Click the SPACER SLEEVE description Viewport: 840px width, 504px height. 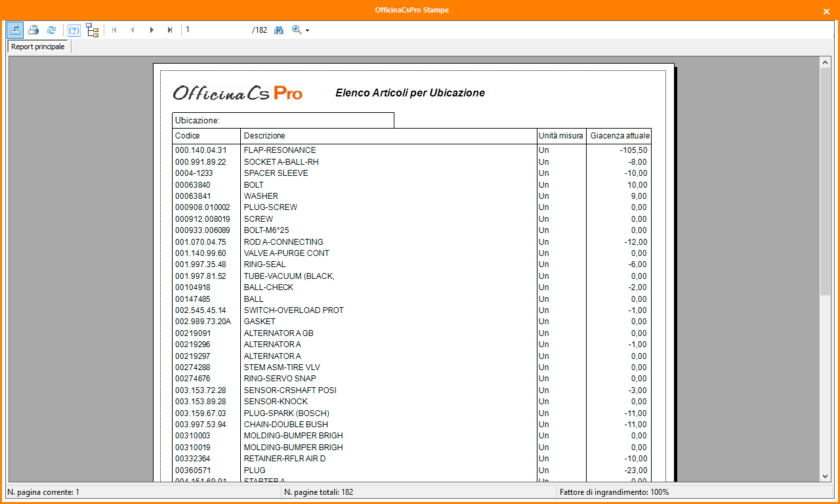pos(276,173)
